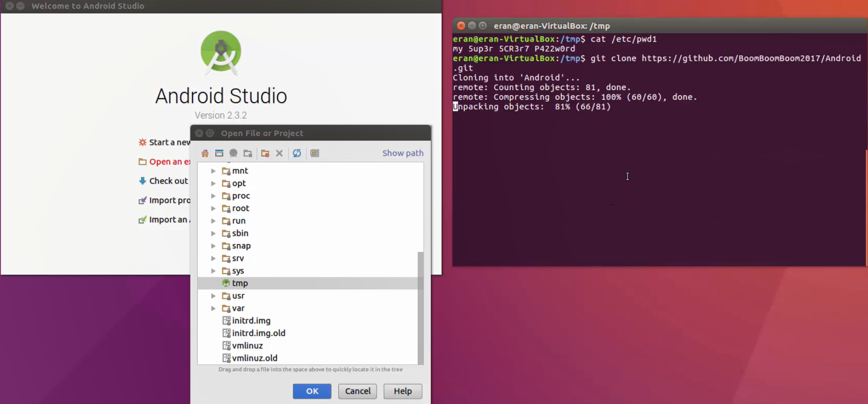Image resolution: width=868 pixels, height=404 pixels.
Task: Toggle show hidden files toolbar icon
Action: click(x=315, y=153)
